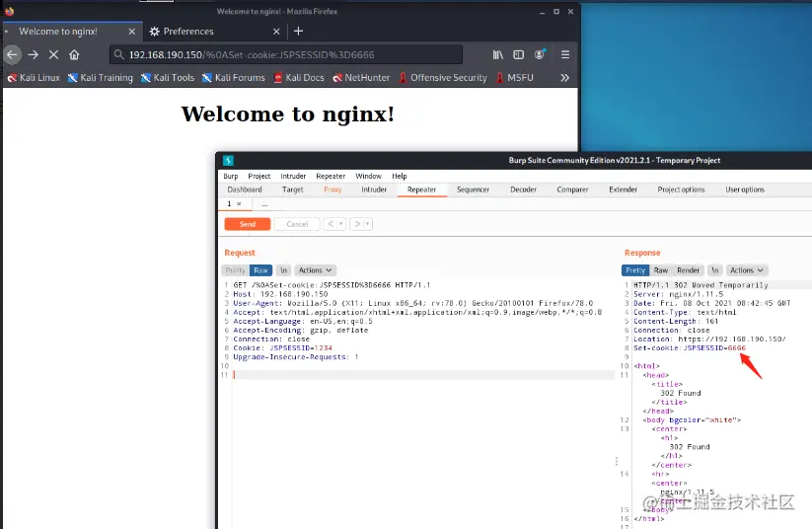This screenshot has height=529, width=812.
Task: Click the request/response pane divider handle
Action: pyautogui.click(x=617, y=461)
